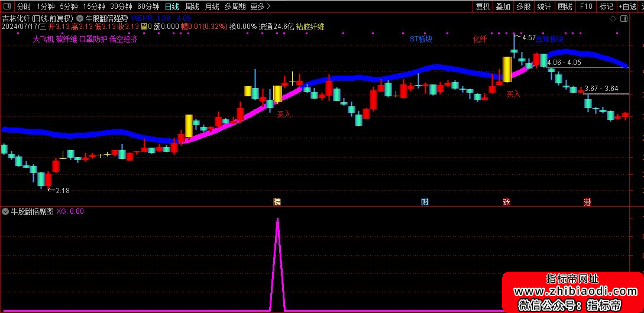Image resolution: width=644 pixels, height=313 pixels.
Task: Select the 30分钟 period
Action: click(121, 6)
